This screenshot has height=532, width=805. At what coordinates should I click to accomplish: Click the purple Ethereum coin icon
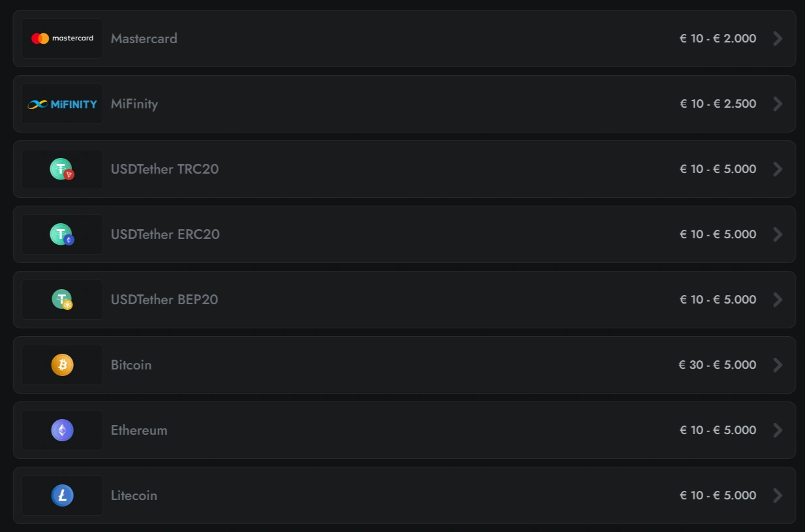(63, 430)
